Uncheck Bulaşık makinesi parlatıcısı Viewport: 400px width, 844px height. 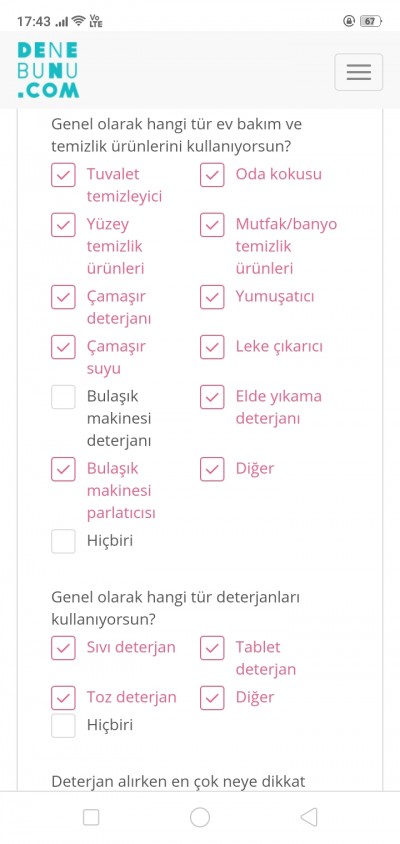coord(63,469)
